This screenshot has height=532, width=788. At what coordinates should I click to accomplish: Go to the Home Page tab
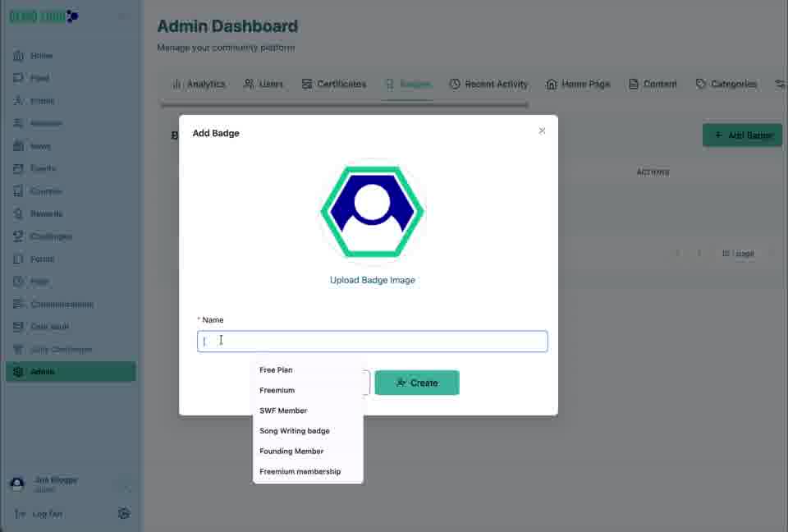578,84
